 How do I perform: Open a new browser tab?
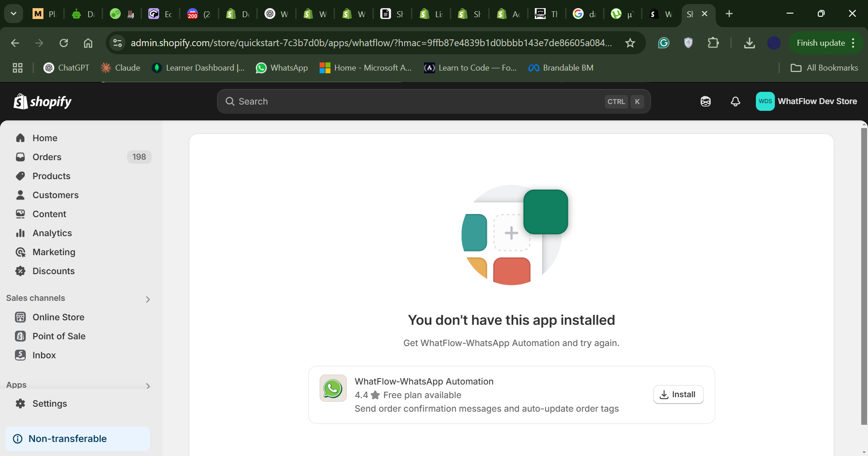[729, 14]
